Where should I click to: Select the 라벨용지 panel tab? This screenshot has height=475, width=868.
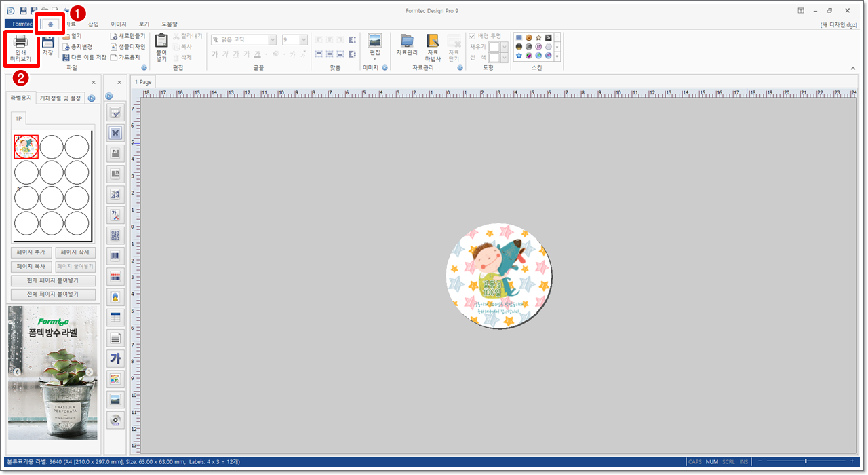(x=21, y=98)
